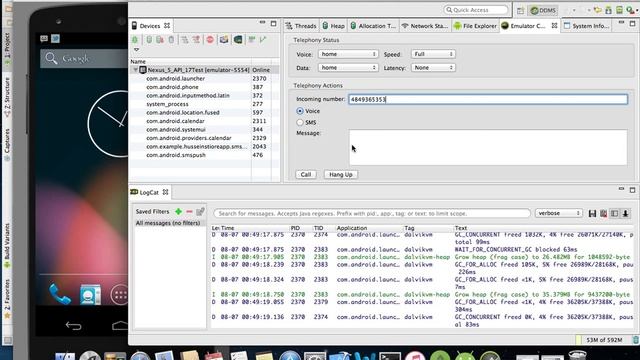The width and height of the screenshot is (640, 360).
Task: Switch to the File Explorer tab
Action: pos(476,26)
